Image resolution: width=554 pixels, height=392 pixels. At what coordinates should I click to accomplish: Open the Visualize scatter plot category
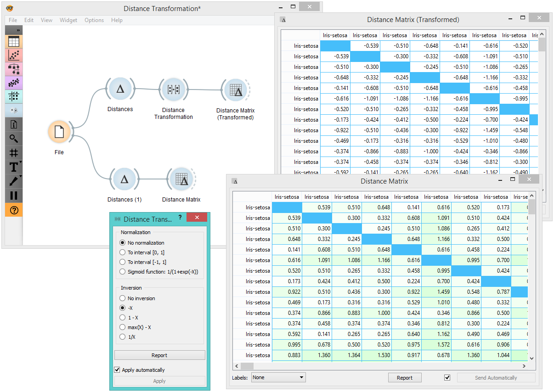13,55
